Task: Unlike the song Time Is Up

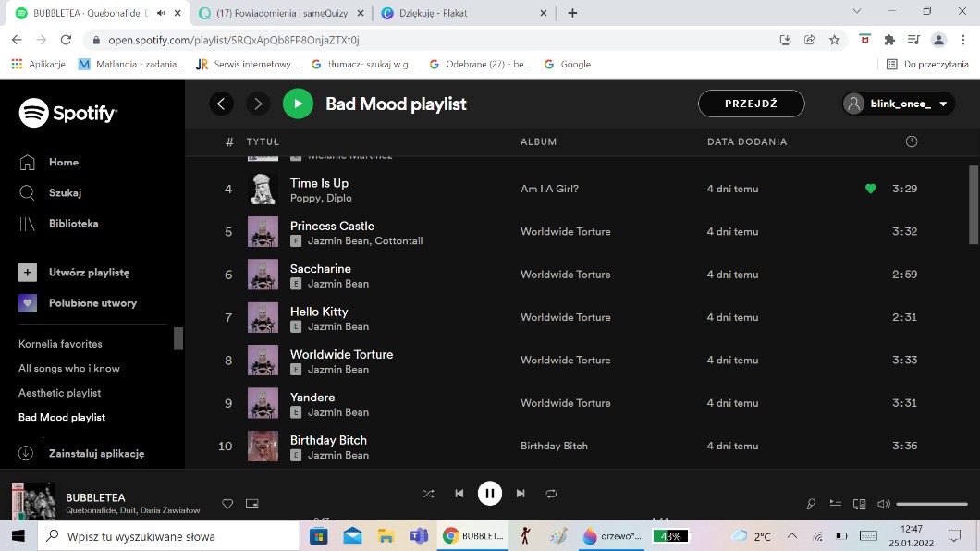Action: coord(870,189)
